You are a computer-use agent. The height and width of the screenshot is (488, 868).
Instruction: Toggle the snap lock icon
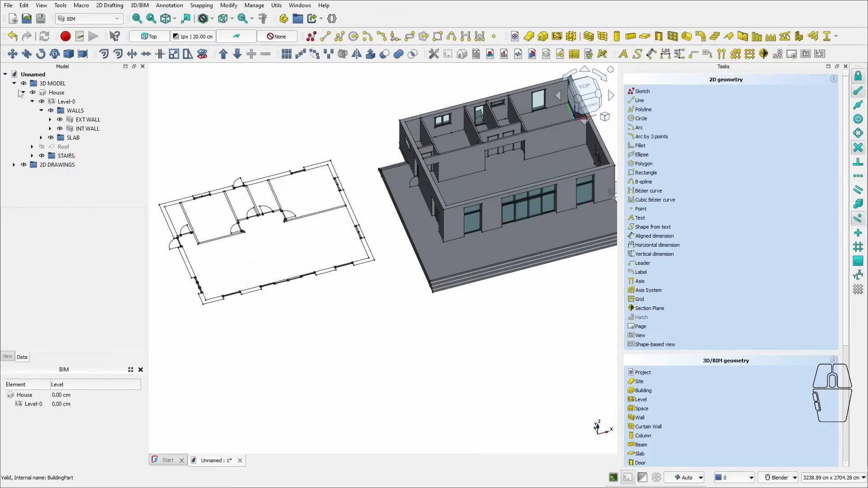(x=858, y=76)
